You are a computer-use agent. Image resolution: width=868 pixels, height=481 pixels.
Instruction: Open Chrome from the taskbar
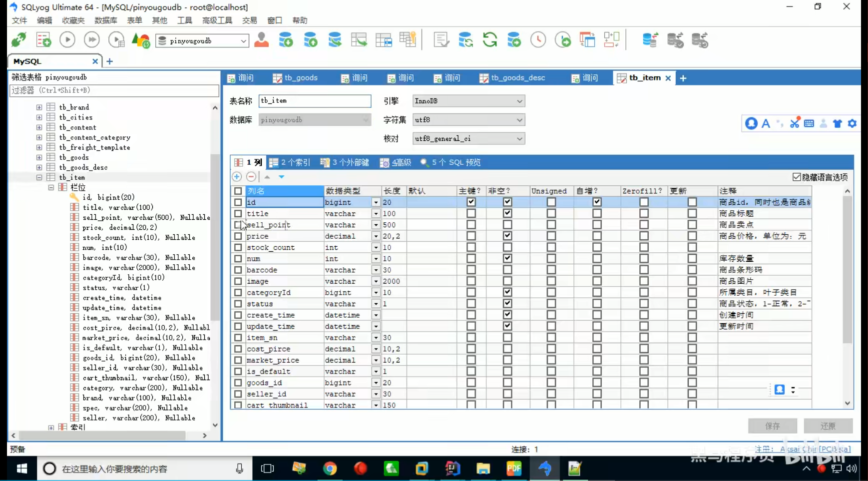click(330, 469)
